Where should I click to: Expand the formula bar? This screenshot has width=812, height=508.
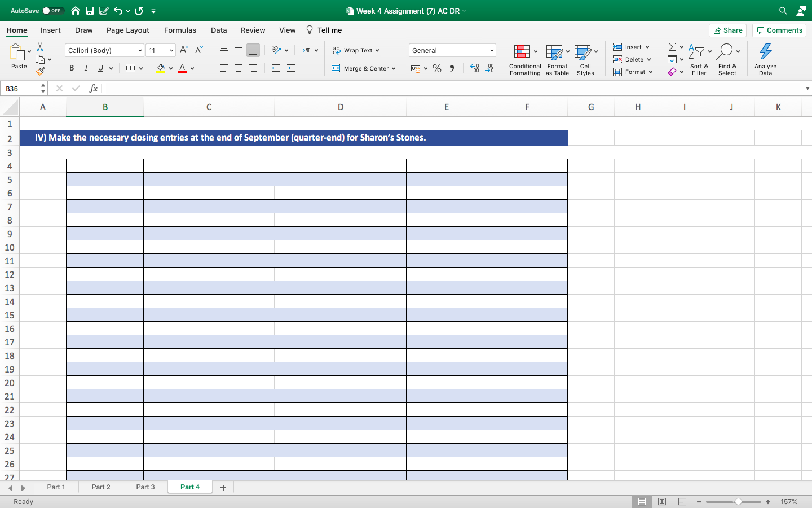point(807,89)
